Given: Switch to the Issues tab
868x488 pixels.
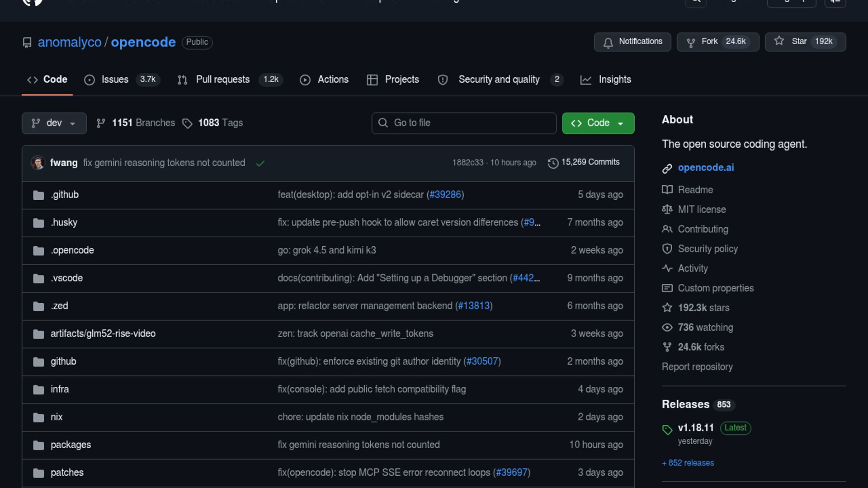Looking at the screenshot, I should [x=122, y=80].
